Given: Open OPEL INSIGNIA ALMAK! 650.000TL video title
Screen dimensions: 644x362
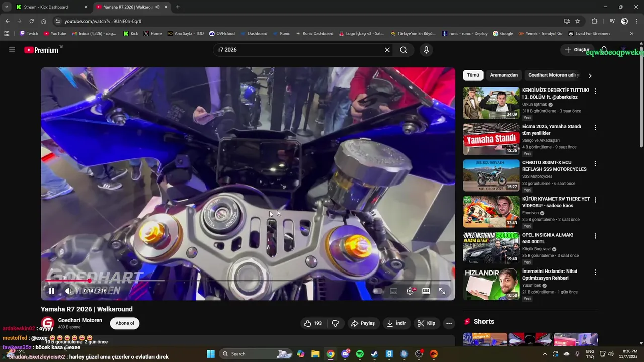Looking at the screenshot, I should click(547, 238).
